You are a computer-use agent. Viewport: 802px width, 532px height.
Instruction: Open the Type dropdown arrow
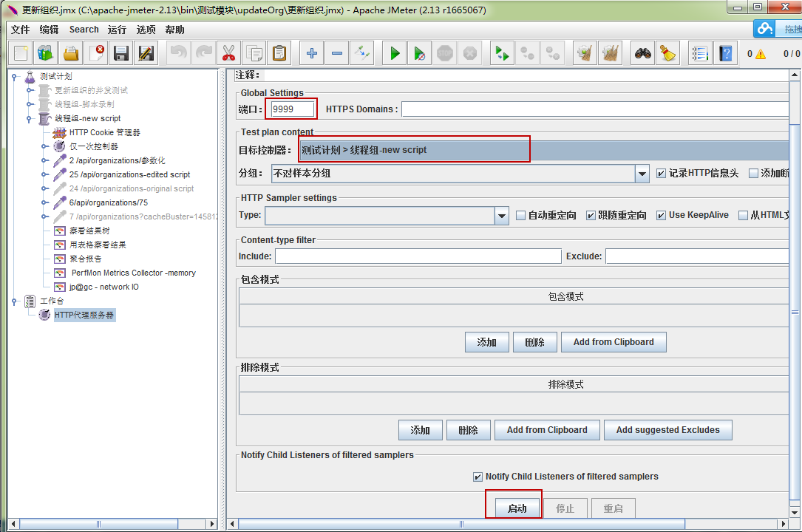tap(502, 216)
